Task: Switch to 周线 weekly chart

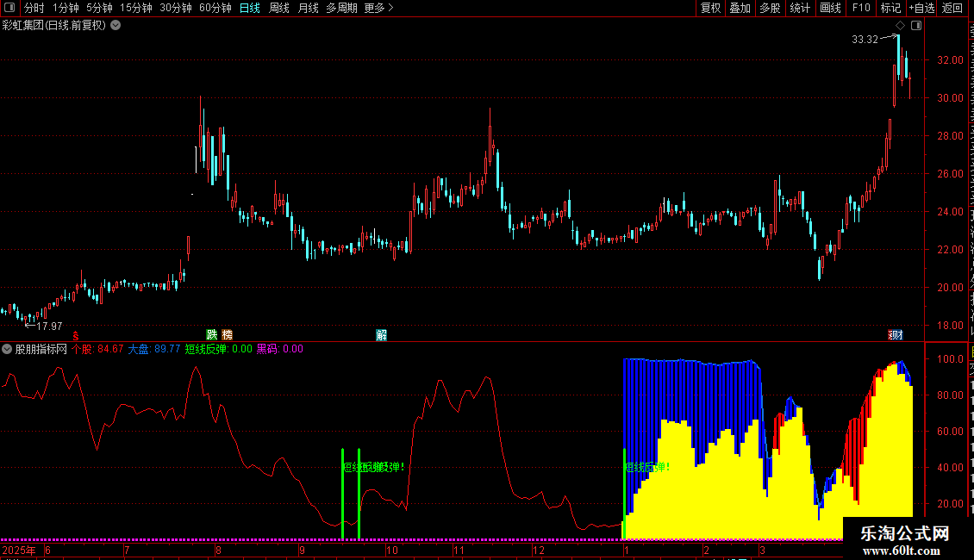Action: tap(279, 8)
